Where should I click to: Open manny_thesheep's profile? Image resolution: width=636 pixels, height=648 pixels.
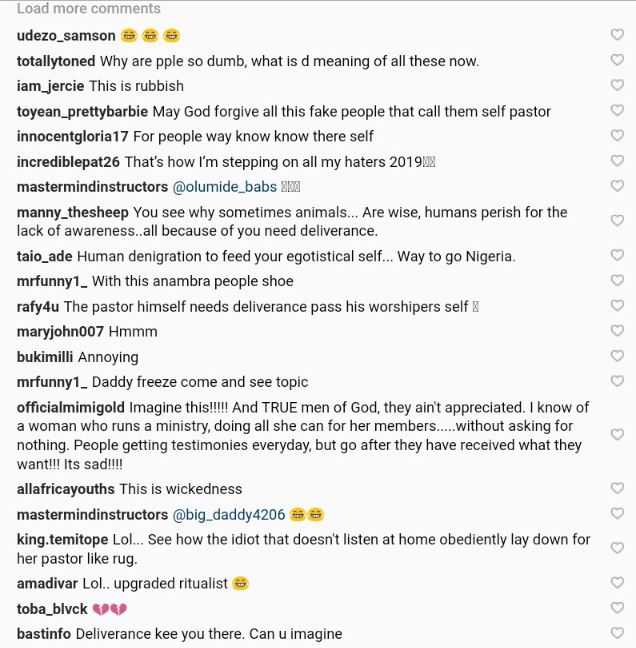(x=73, y=212)
